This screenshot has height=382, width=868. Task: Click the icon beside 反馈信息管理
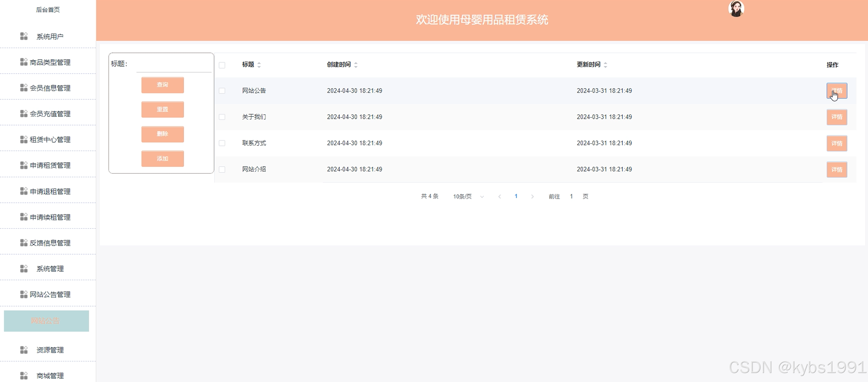pyautogui.click(x=24, y=243)
